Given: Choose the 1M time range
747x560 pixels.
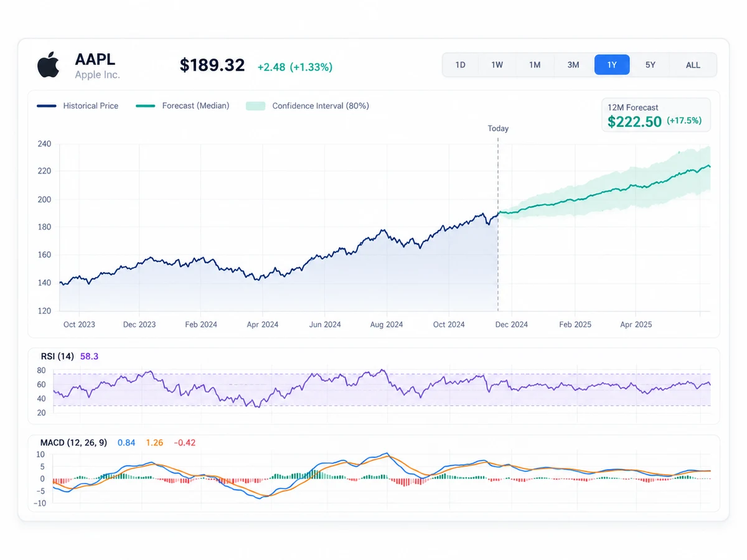Looking at the screenshot, I should pos(535,65).
